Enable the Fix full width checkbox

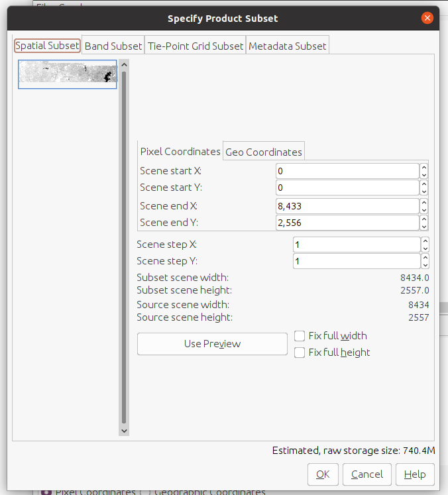[300, 336]
